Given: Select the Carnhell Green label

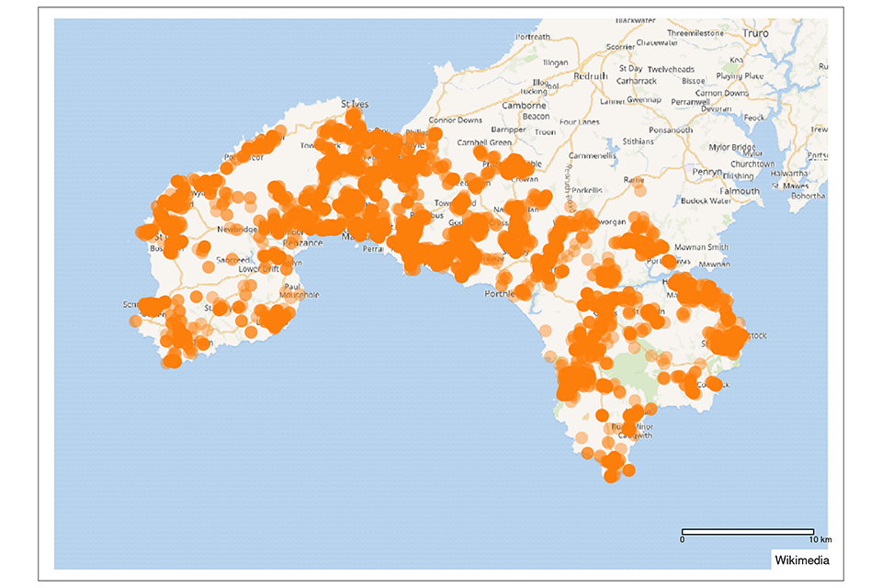Looking at the screenshot, I should click(x=487, y=142).
